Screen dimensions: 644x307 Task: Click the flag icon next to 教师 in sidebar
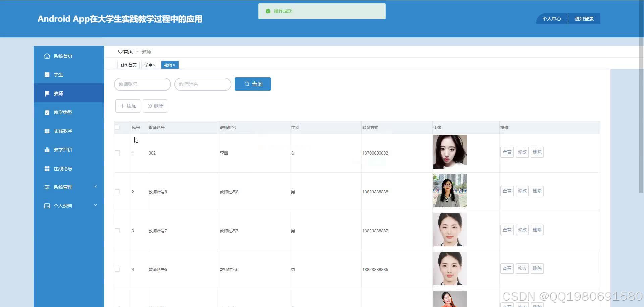(47, 94)
